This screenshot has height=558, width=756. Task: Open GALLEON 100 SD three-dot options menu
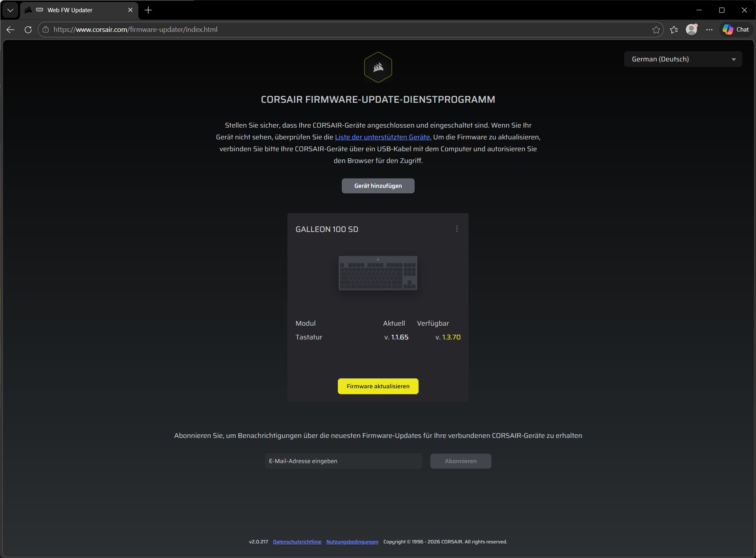457,229
